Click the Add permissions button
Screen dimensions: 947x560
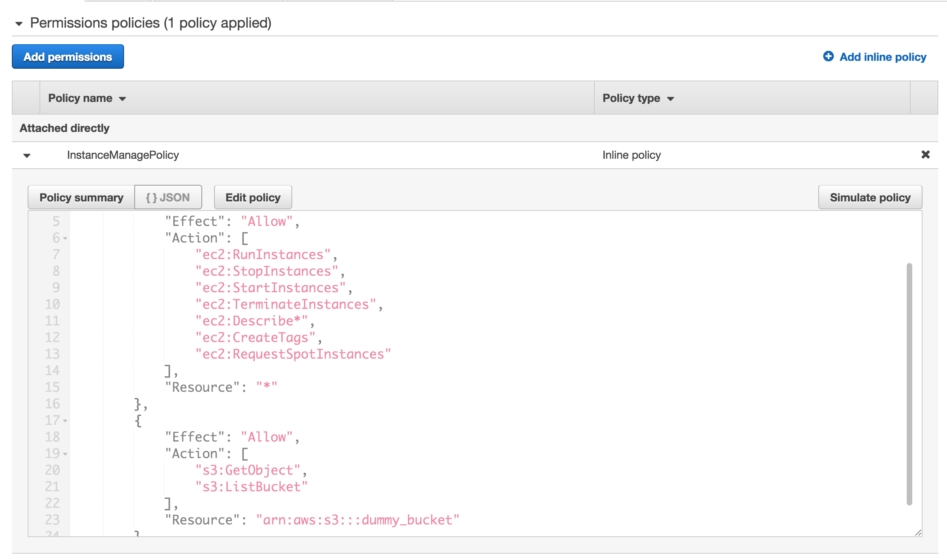point(68,56)
